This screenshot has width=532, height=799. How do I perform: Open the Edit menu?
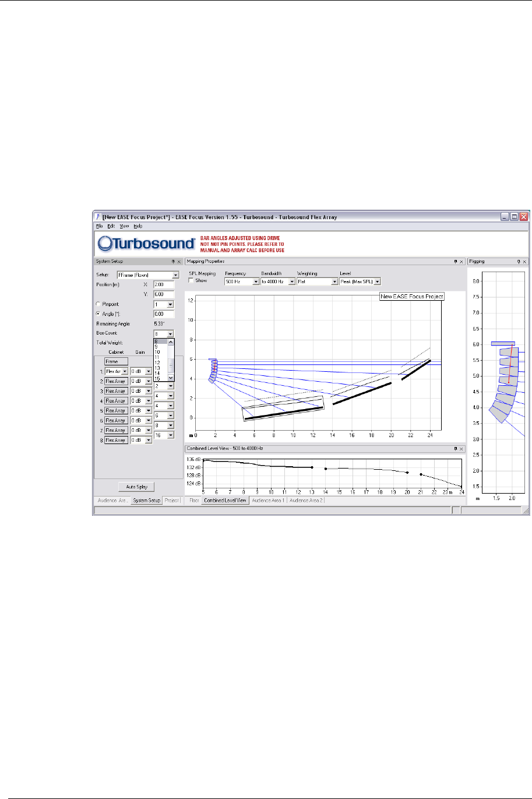(110, 226)
